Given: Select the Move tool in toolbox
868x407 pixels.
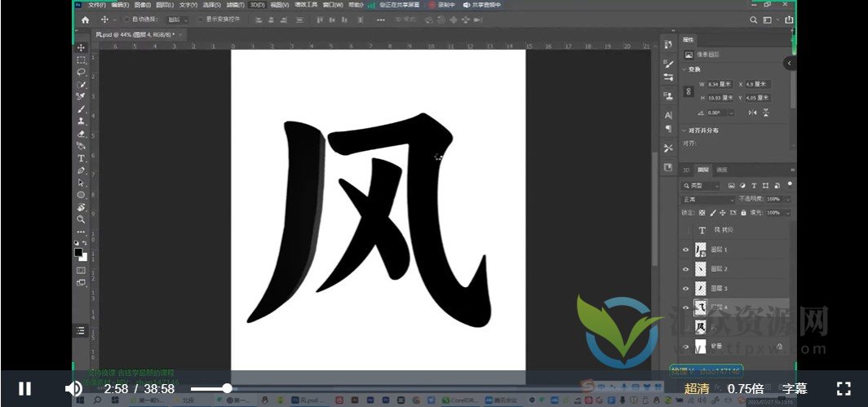Looking at the screenshot, I should [81, 48].
